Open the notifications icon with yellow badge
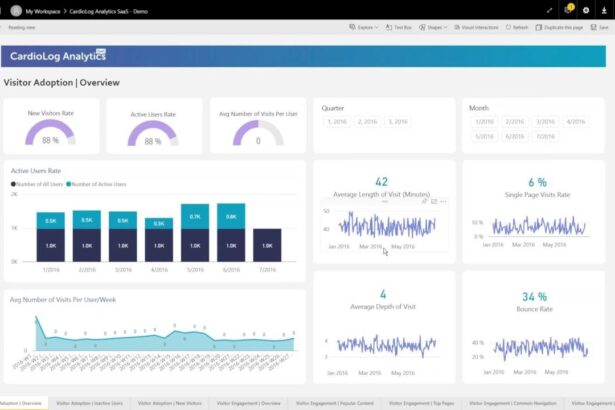The width and height of the screenshot is (615, 410). click(568, 9)
